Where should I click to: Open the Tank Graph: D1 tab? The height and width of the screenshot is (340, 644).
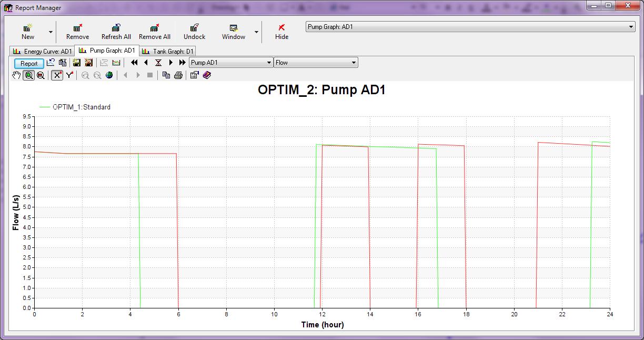tap(168, 52)
